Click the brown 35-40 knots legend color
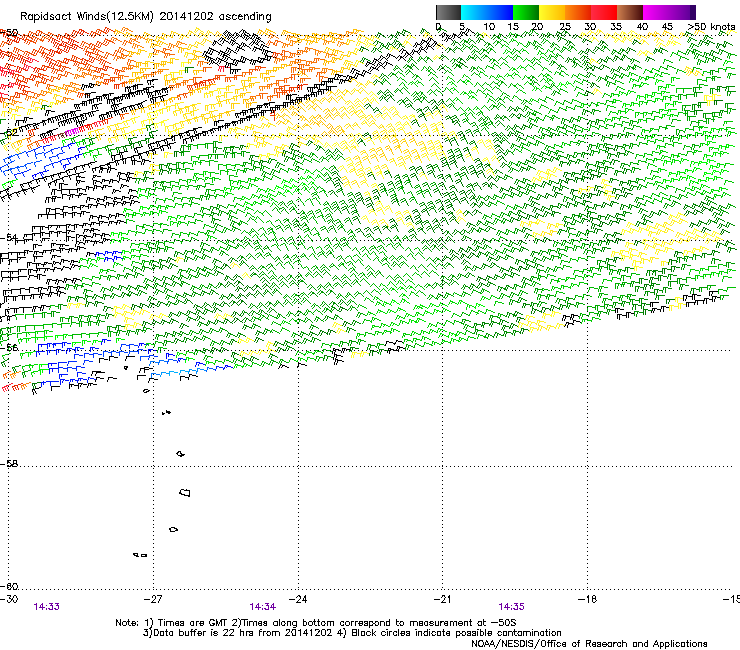Image resolution: width=740 pixels, height=650 pixels. [x=630, y=12]
